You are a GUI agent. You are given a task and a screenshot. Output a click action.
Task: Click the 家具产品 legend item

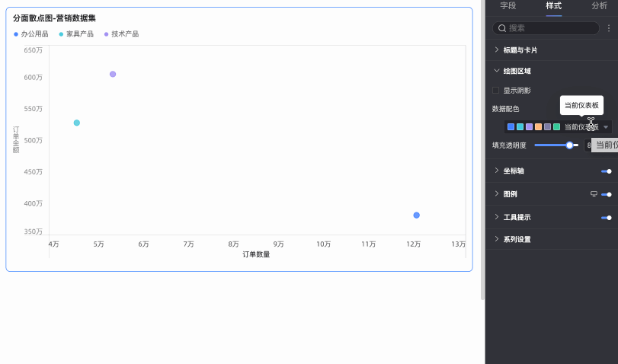(76, 34)
